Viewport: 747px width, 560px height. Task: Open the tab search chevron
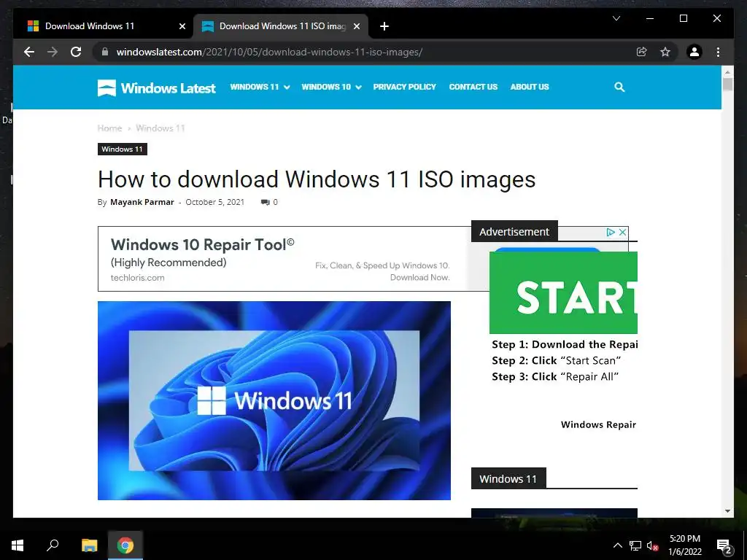click(616, 18)
